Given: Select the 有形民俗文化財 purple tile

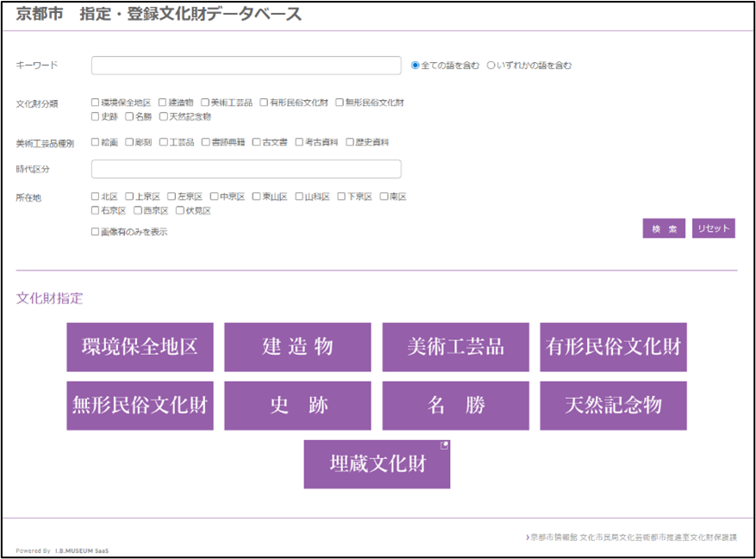Looking at the screenshot, I should pos(613,347).
